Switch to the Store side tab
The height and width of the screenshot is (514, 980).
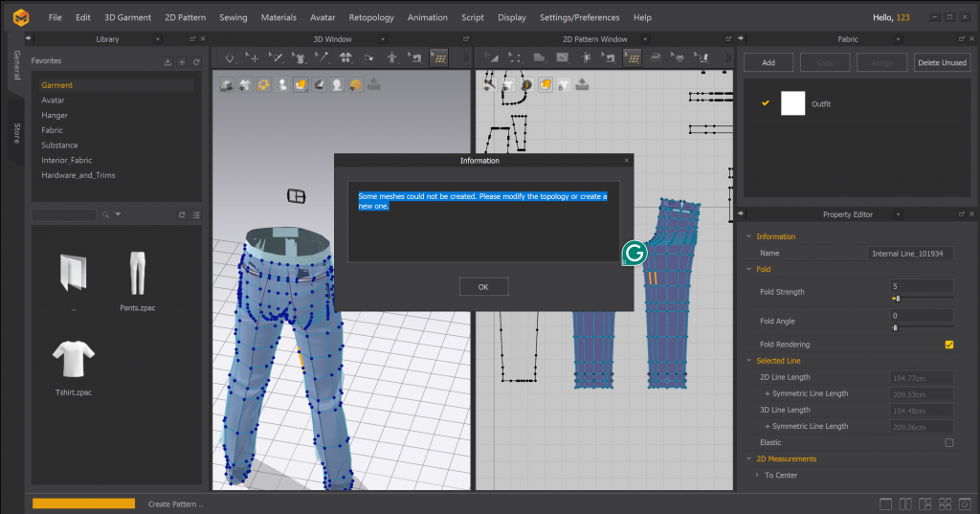tap(16, 134)
